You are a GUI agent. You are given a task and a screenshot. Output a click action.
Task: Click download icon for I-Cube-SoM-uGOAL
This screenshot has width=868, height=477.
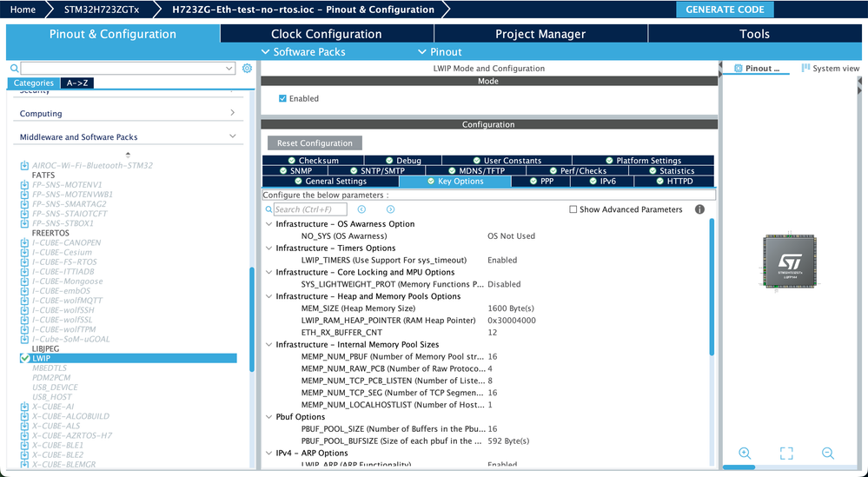click(x=24, y=339)
